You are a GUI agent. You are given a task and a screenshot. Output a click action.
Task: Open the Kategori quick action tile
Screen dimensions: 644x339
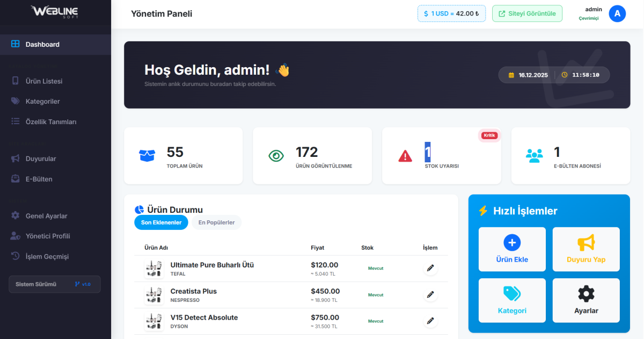[x=512, y=300]
